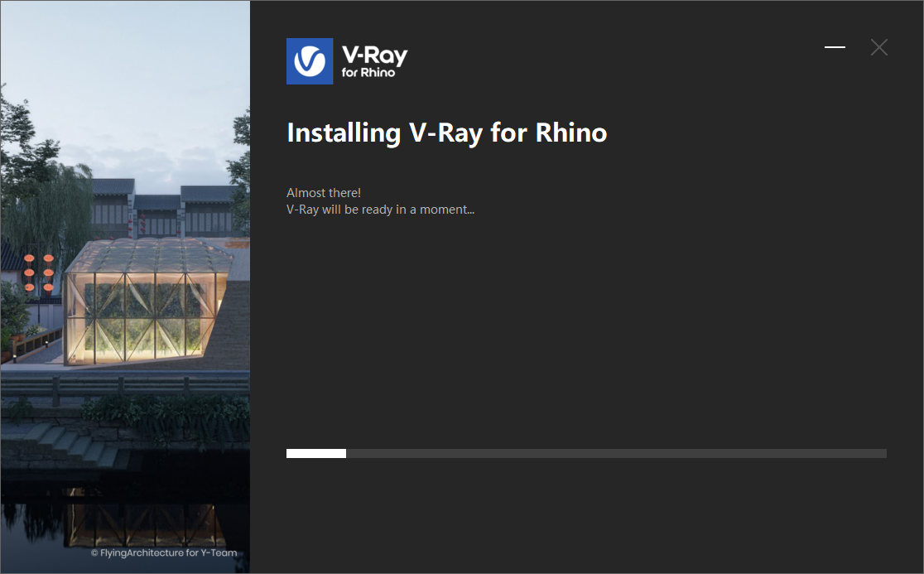Screen dimensions: 924x574
Task: Click the red lanterns in the render image
Action: (x=39, y=273)
